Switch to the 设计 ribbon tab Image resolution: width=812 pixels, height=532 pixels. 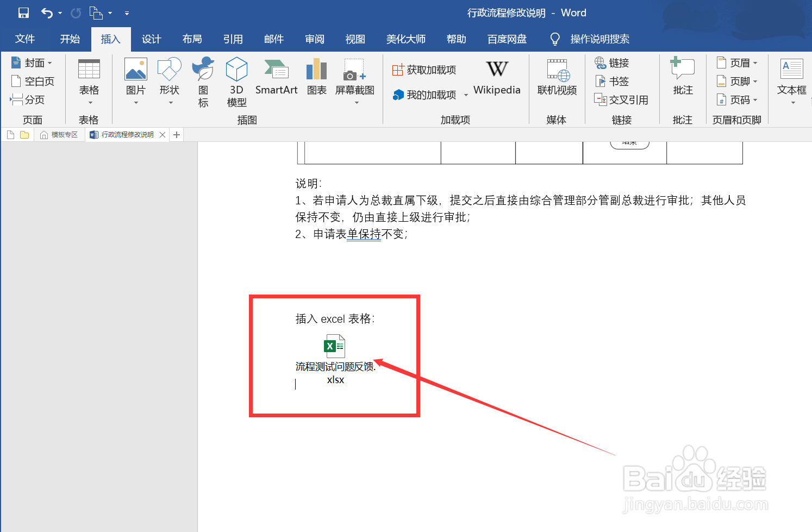pos(152,39)
